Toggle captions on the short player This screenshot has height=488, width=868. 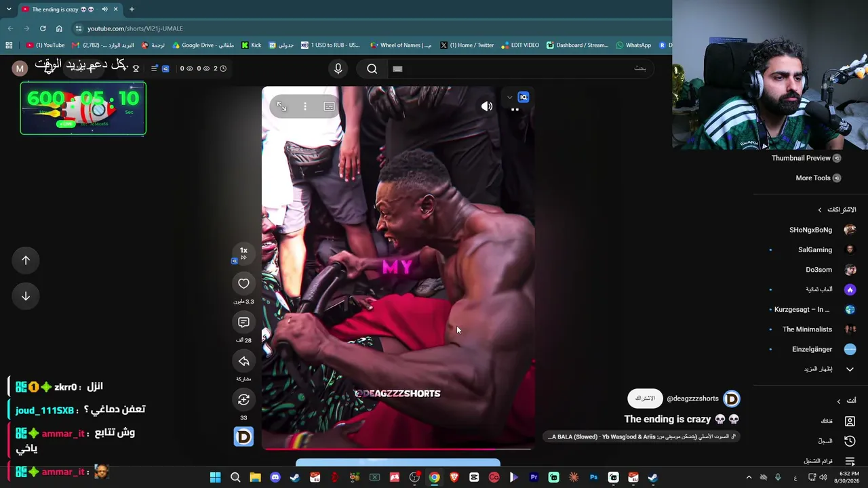pos(329,106)
